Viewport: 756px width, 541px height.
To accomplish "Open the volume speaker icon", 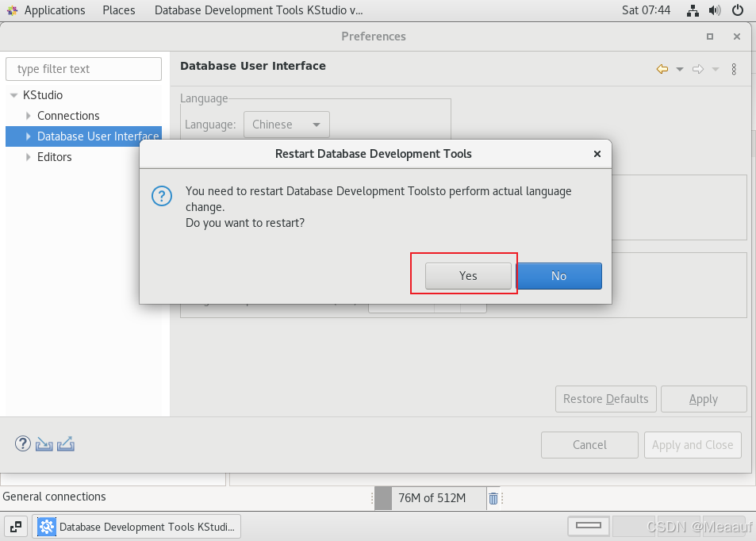I will coord(715,10).
